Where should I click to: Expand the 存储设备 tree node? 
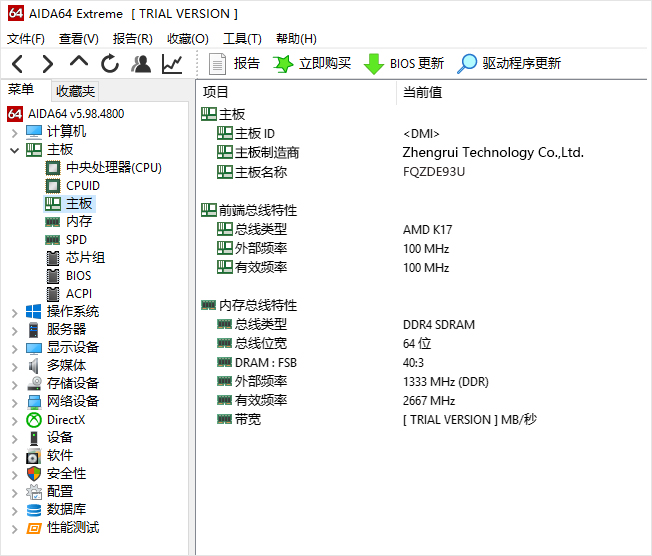[x=15, y=385]
